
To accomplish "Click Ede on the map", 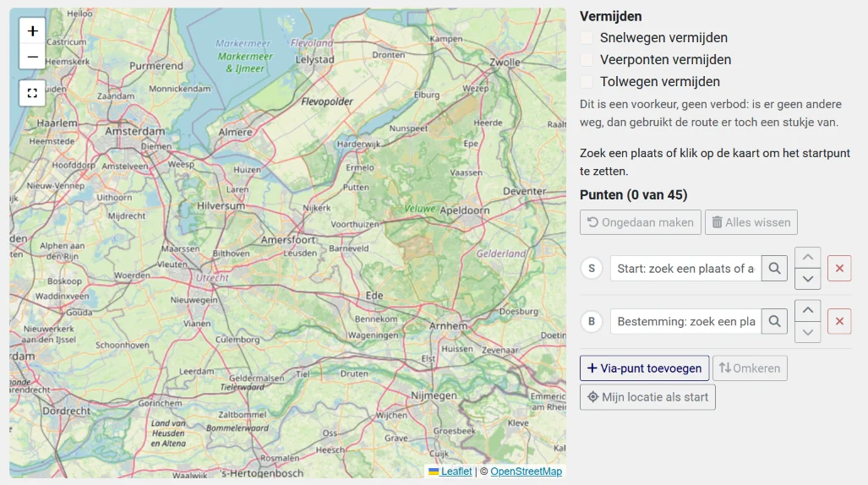I will click(374, 295).
